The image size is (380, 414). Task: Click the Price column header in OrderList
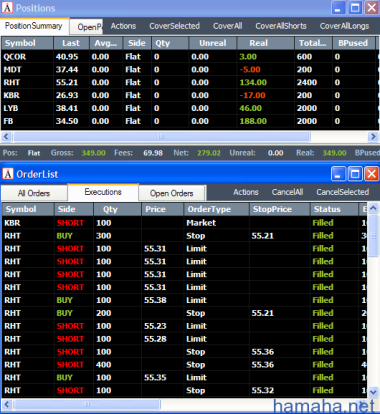tap(162, 209)
